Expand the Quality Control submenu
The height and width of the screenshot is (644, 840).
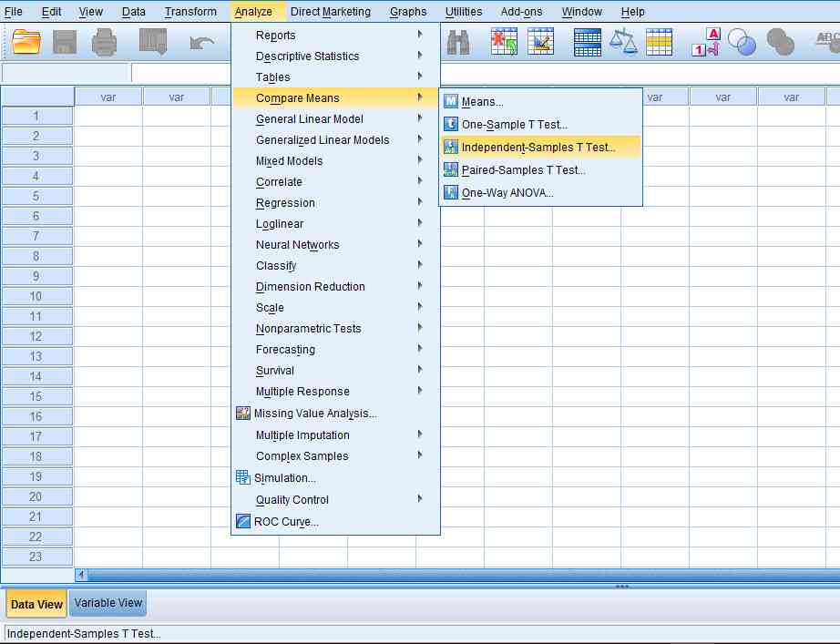coord(336,500)
